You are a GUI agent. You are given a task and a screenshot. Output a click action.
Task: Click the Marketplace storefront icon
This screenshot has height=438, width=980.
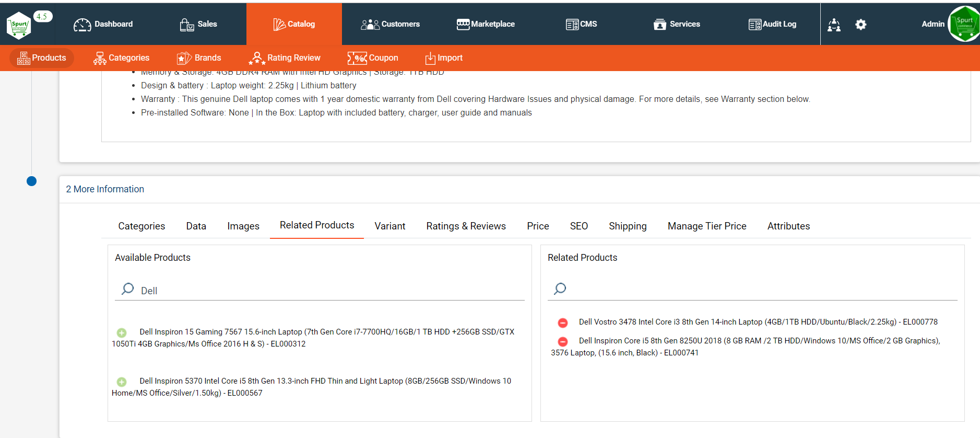tap(463, 24)
